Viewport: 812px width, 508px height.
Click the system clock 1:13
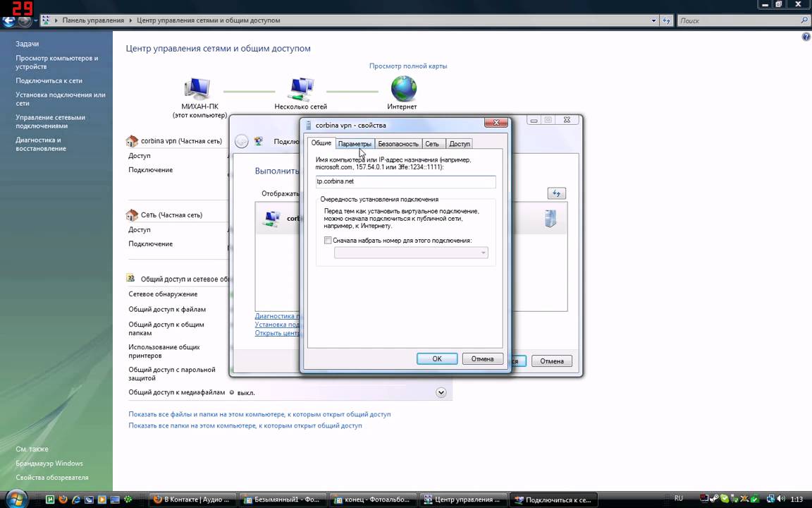[x=796, y=499]
